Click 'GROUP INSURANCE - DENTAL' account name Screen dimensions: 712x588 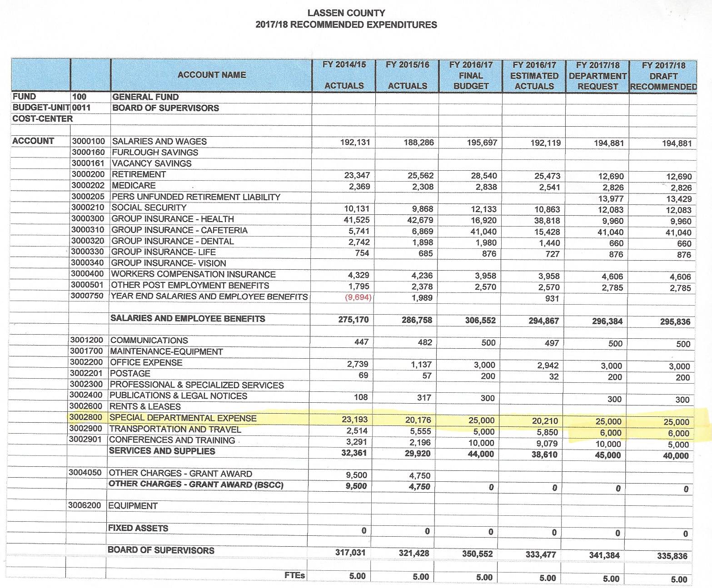173,241
